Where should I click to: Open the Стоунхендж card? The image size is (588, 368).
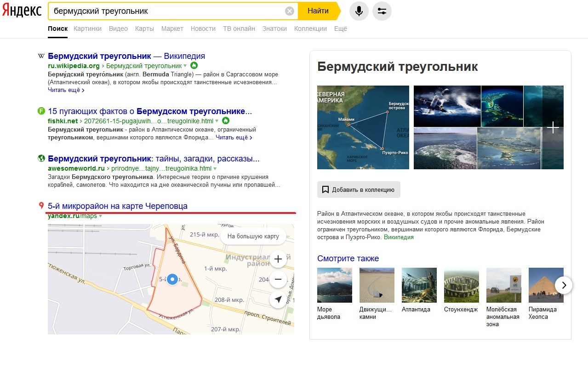pyautogui.click(x=462, y=291)
